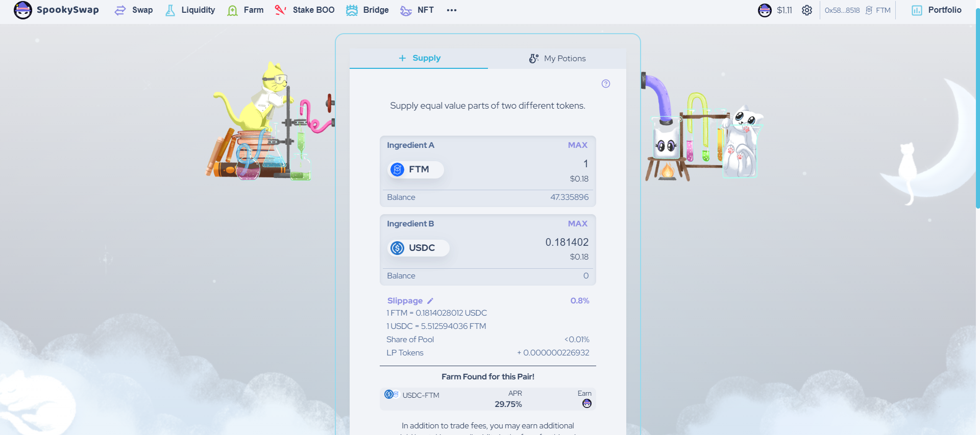Viewport: 980px width, 435px height.
Task: Click the 29.75% APR value
Action: tap(508, 404)
